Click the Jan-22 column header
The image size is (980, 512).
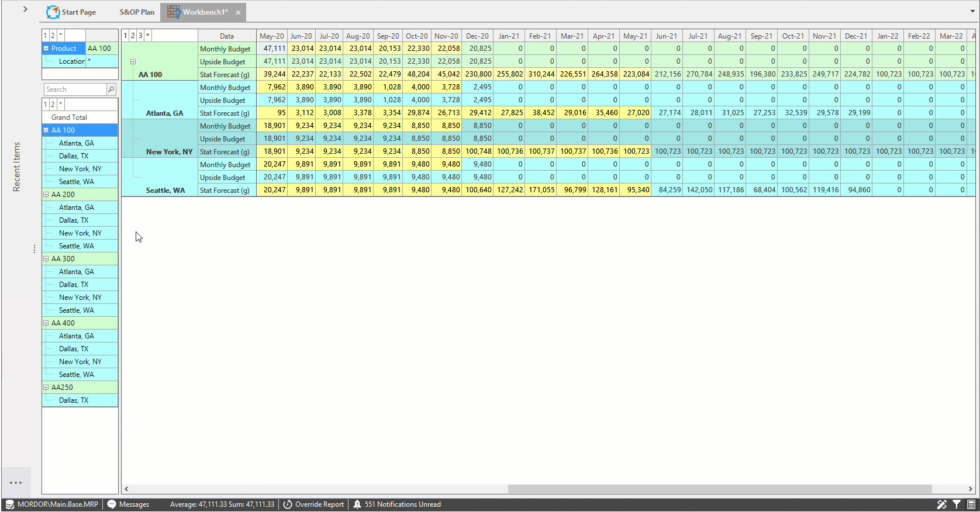(888, 36)
